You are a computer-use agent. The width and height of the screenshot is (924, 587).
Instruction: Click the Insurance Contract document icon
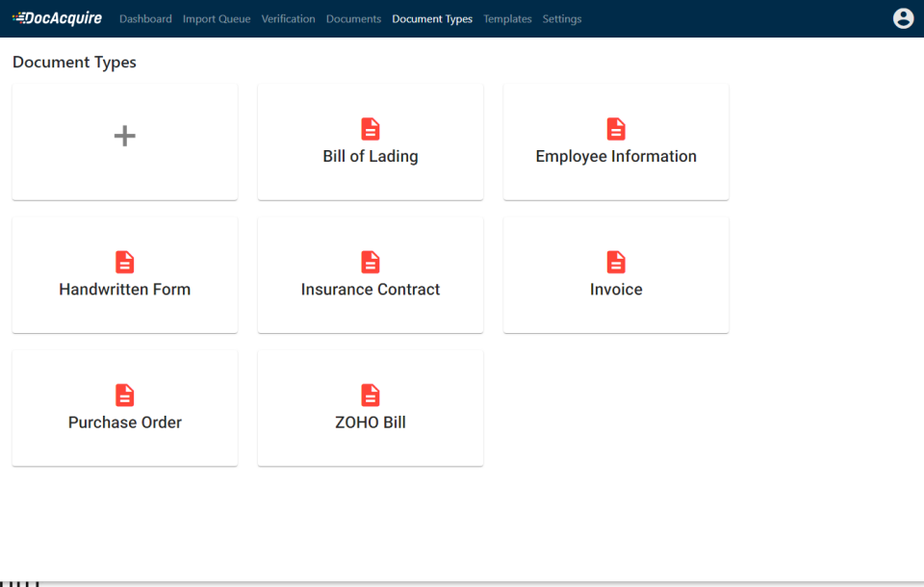coord(370,263)
